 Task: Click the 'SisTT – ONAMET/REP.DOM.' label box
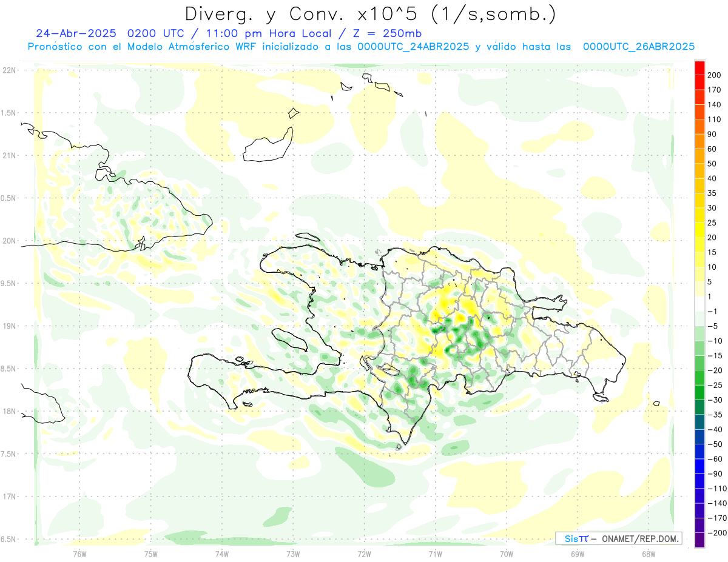pos(618,538)
